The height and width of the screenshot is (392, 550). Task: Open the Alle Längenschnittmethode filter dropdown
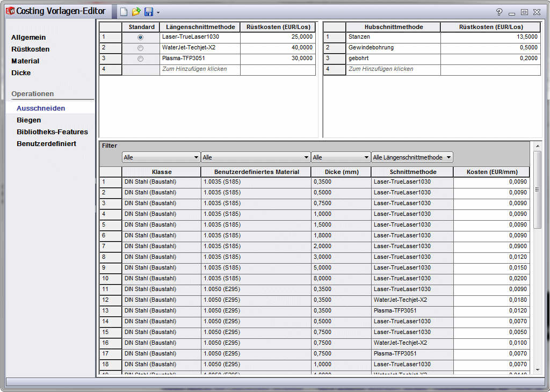[x=412, y=157]
